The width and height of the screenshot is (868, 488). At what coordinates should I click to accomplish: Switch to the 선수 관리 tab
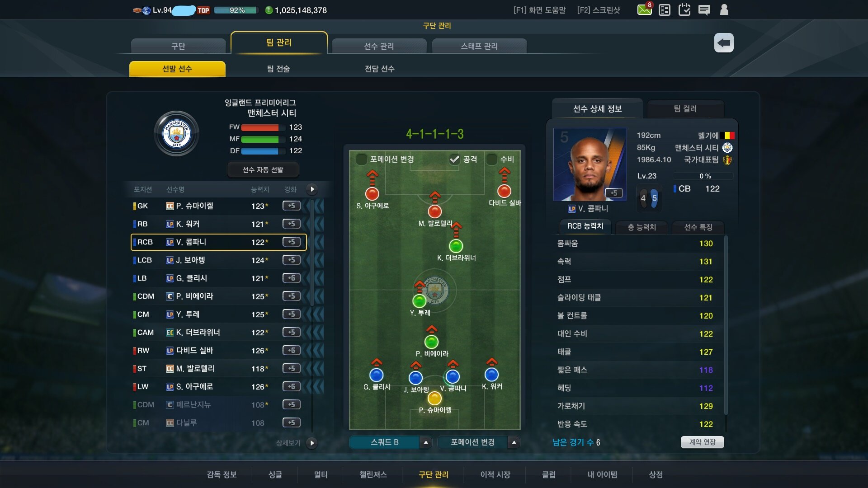pos(379,46)
